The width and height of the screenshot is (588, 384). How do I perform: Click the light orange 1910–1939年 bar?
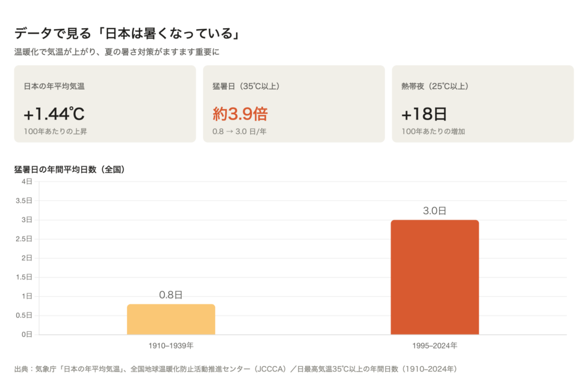click(171, 319)
